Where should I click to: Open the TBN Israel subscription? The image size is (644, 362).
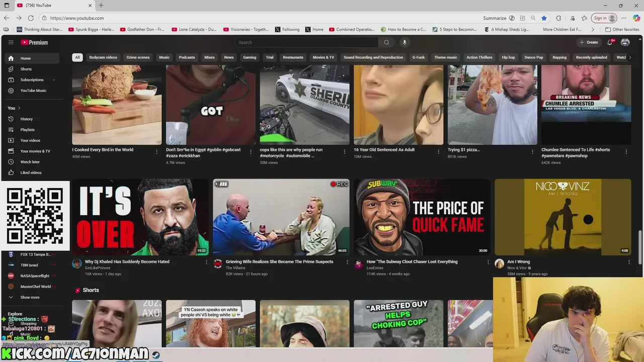coord(32,265)
